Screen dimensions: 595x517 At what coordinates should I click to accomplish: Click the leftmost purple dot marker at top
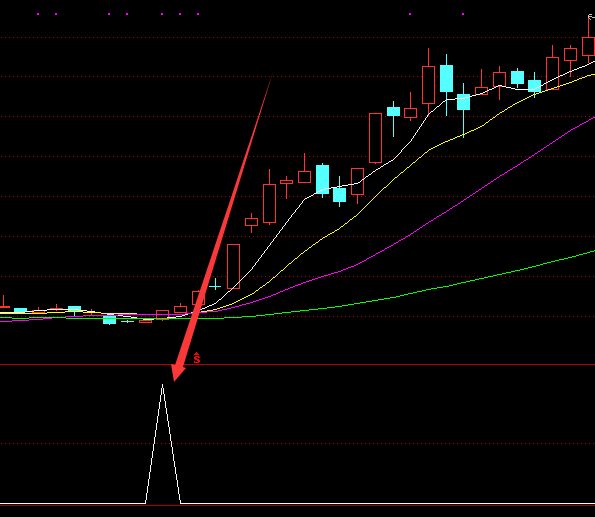tap(38, 14)
